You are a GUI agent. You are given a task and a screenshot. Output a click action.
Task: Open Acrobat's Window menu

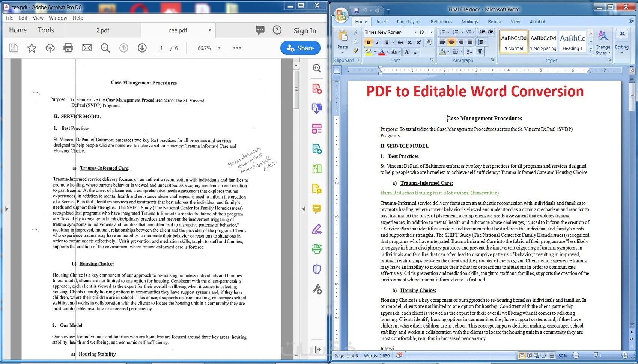(x=58, y=18)
